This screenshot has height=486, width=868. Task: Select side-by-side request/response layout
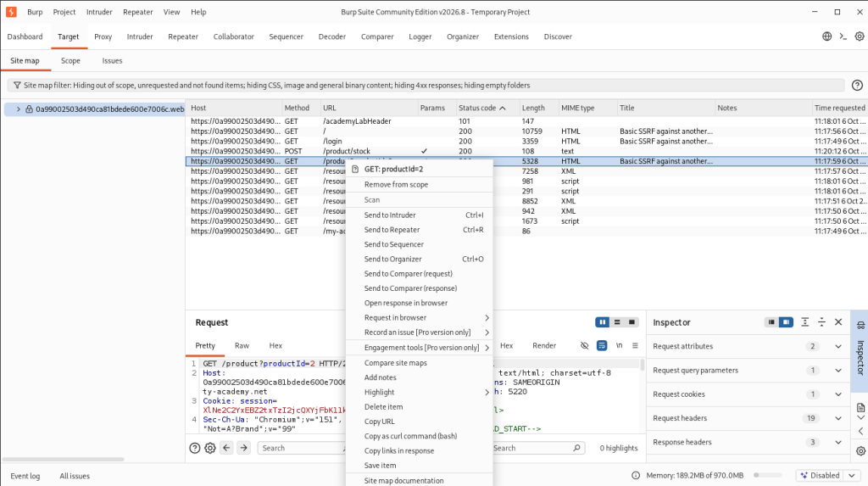coord(603,322)
